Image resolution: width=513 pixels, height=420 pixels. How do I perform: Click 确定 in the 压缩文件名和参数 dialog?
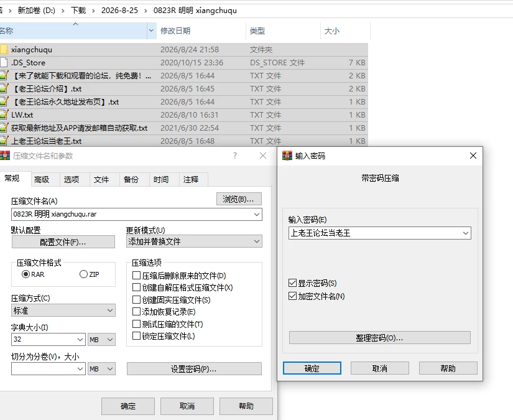(128, 406)
